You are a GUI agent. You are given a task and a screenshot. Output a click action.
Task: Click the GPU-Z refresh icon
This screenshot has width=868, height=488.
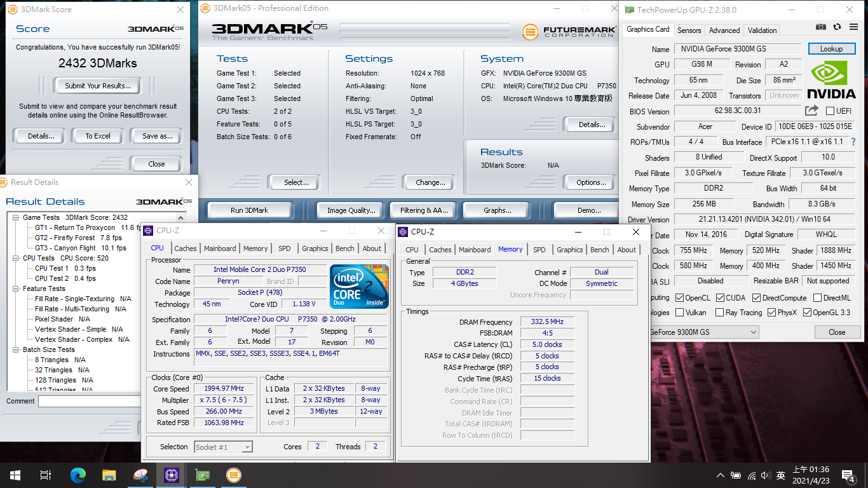[x=837, y=27]
